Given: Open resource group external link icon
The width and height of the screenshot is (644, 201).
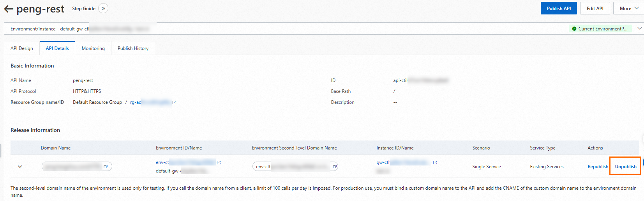Looking at the screenshot, I should click(x=174, y=102).
